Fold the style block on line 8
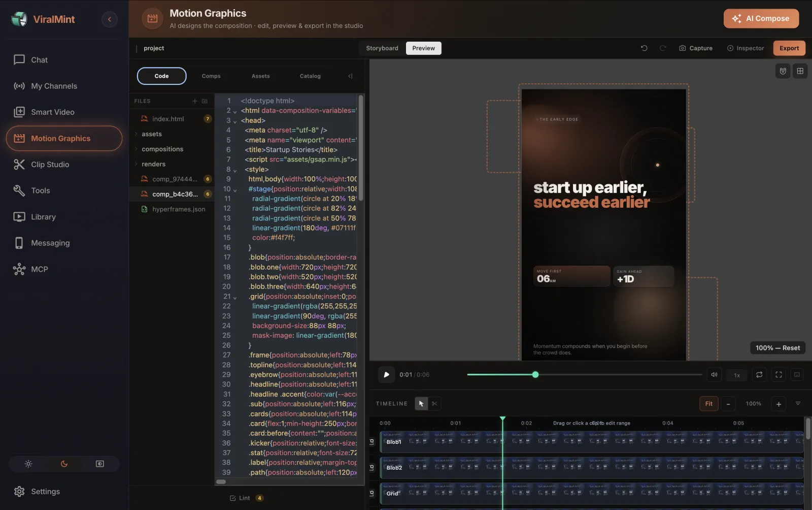This screenshot has height=510, width=812. (x=235, y=170)
